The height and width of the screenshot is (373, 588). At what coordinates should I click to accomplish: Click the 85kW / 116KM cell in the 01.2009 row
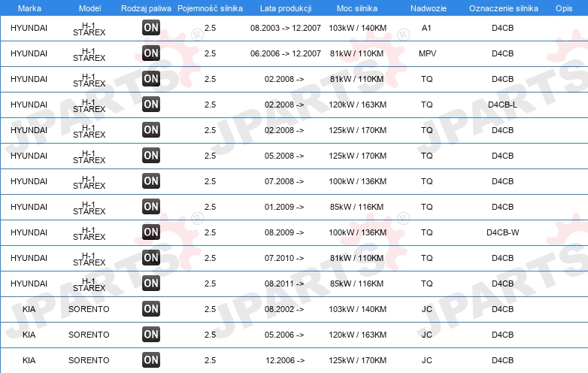click(356, 207)
